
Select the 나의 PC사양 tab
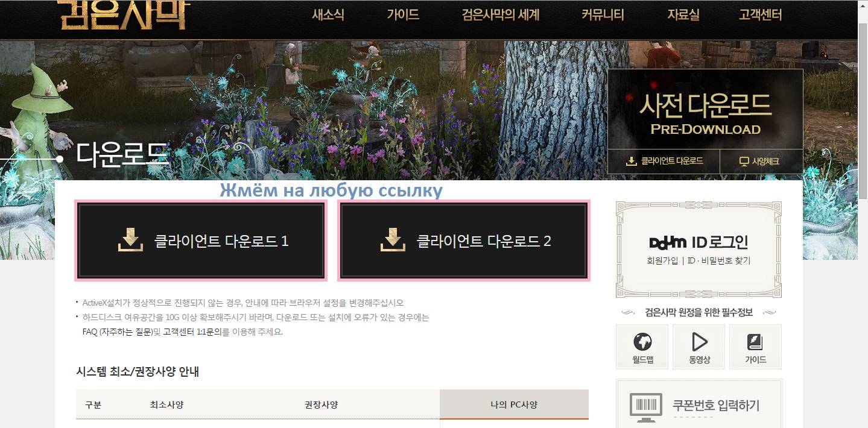pos(514,404)
